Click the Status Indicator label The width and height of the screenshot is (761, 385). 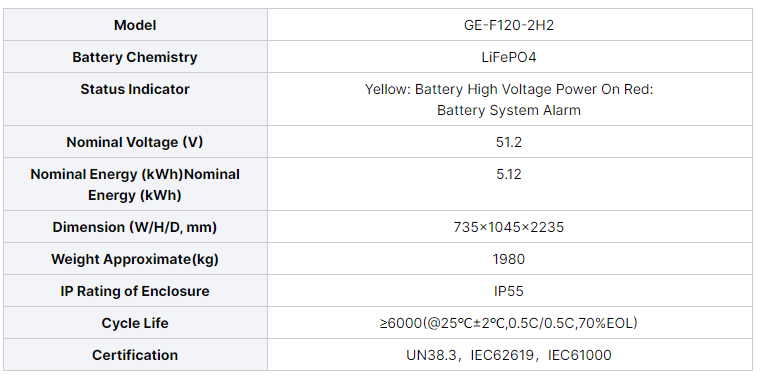coord(135,89)
